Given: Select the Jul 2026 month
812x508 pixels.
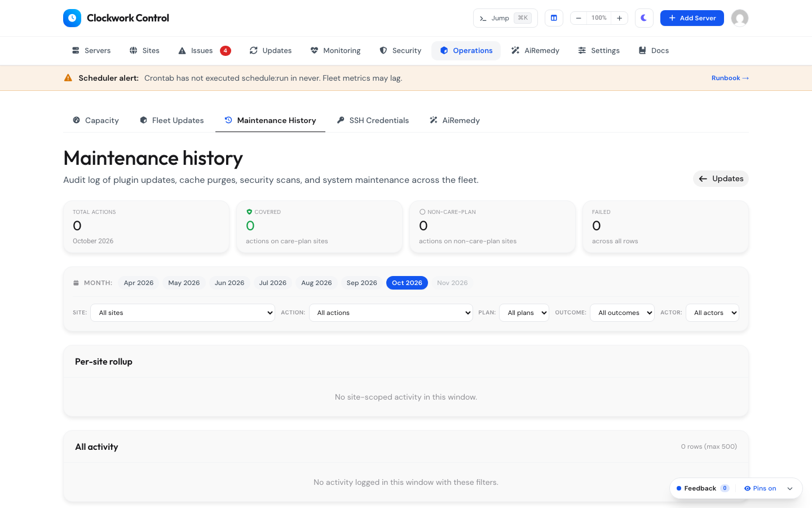Looking at the screenshot, I should tap(273, 283).
